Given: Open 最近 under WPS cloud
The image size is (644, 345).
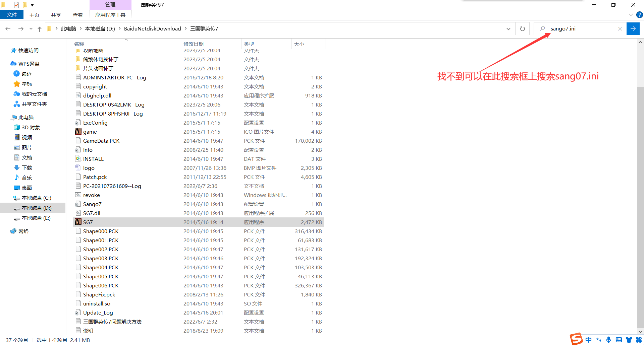Looking at the screenshot, I should [x=23, y=74].
